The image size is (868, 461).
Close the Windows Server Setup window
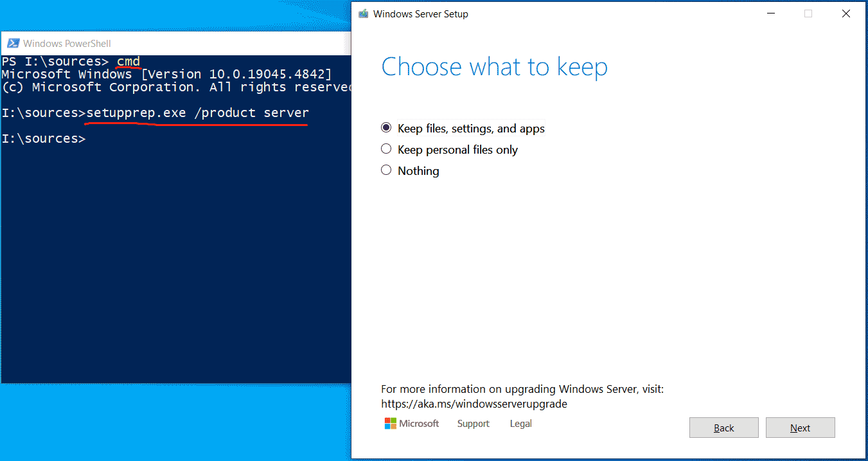coord(846,14)
